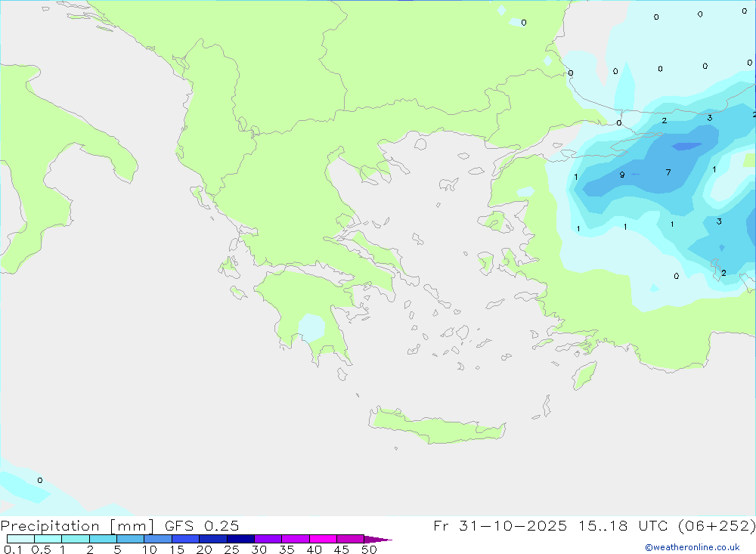Click the island of Rhodes on the map

[584, 376]
